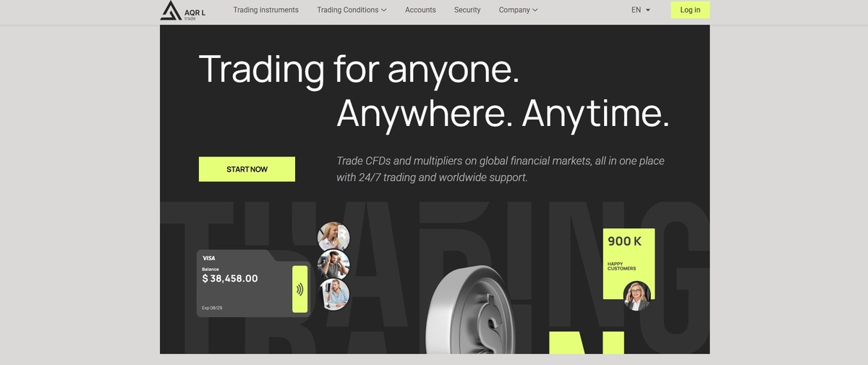This screenshot has width=868, height=365.
Task: Click the contactless payment icon on card
Action: pos(299,289)
